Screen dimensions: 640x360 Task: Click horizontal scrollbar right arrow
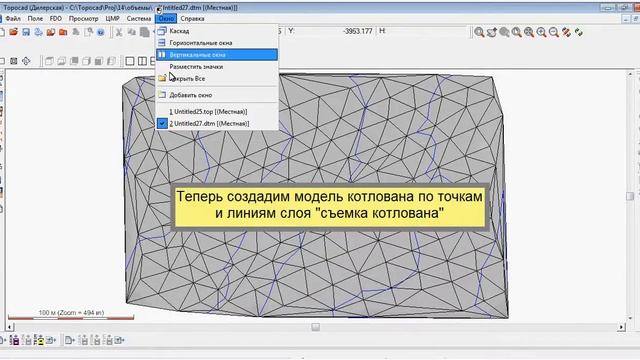(x=621, y=327)
